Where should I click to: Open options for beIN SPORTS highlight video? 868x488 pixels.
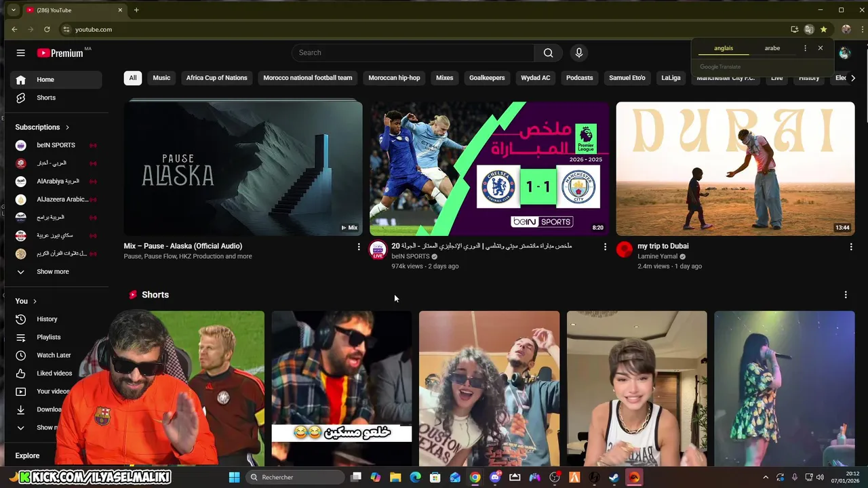tap(605, 247)
